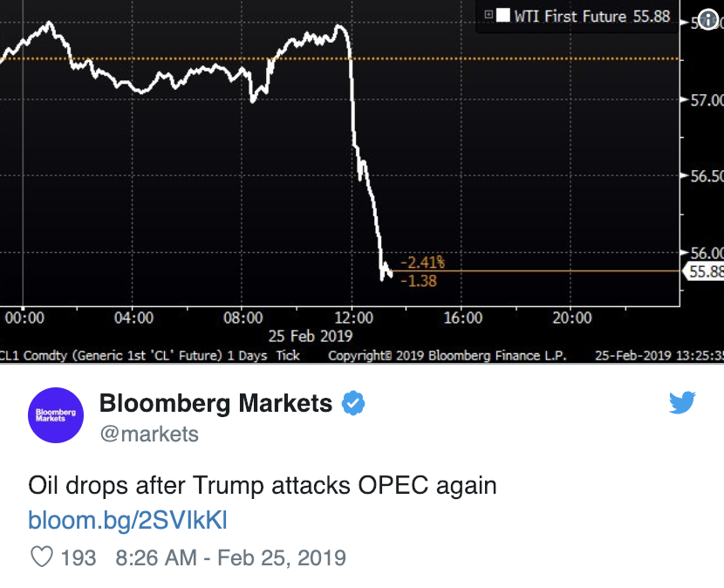
Task: Click the @markets handle
Action: click(x=150, y=434)
